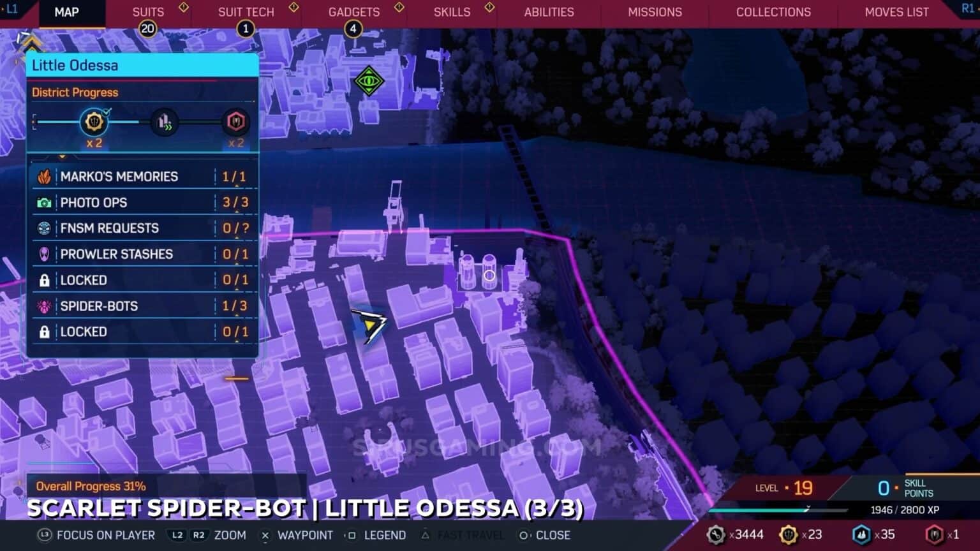Click the SUIT TECH notification badge 1
This screenshot has width=980, height=551.
coord(246,29)
